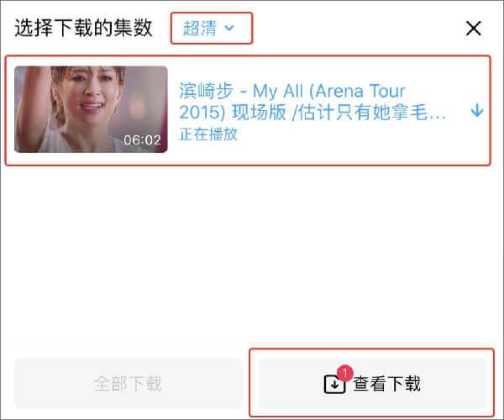Click the download tray icon in 查看下载
The image size is (504, 420).
pos(334,384)
